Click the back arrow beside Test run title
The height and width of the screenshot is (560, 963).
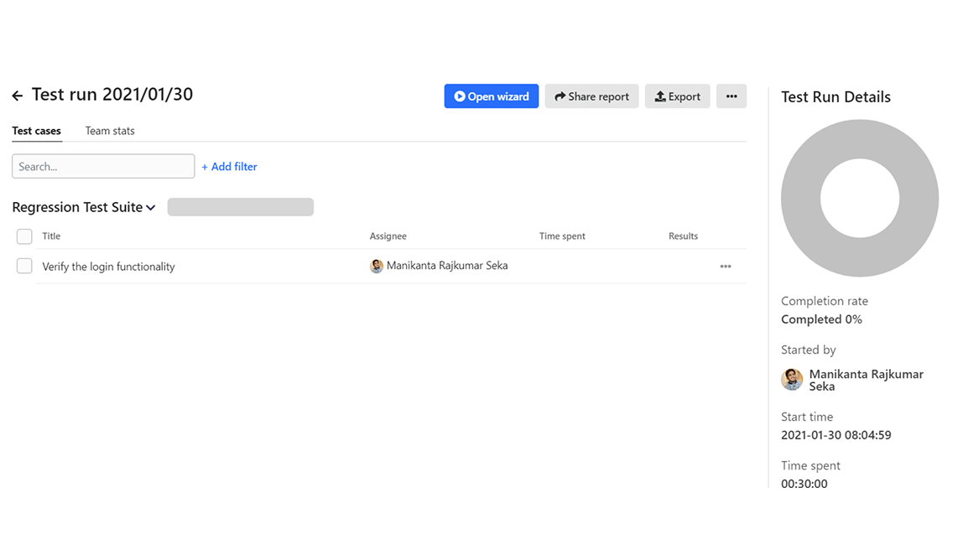[x=18, y=96]
